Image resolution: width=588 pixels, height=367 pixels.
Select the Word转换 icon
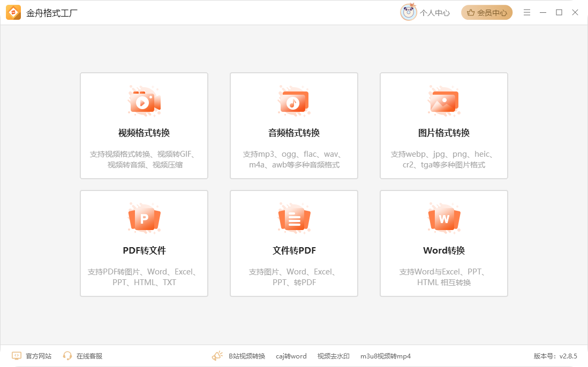[443, 219]
